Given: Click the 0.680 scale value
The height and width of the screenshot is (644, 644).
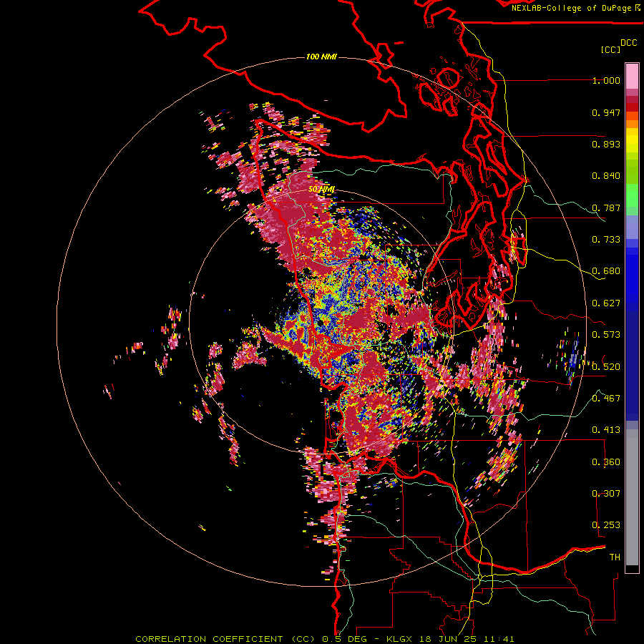Looking at the screenshot, I should pos(606,271).
